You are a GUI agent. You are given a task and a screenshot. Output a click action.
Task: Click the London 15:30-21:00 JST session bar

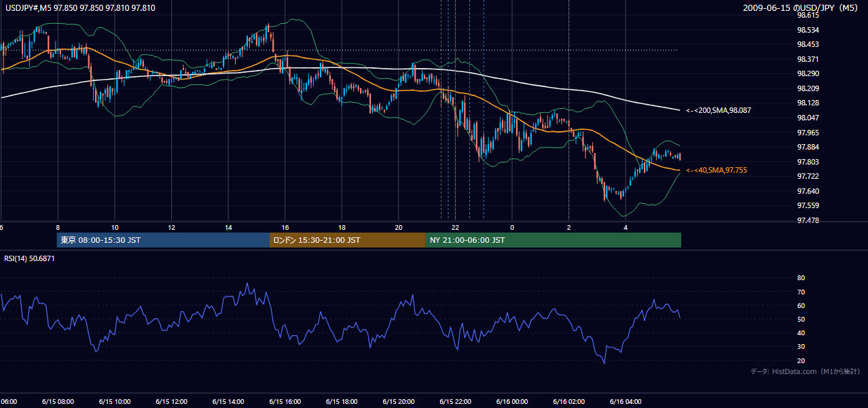348,240
